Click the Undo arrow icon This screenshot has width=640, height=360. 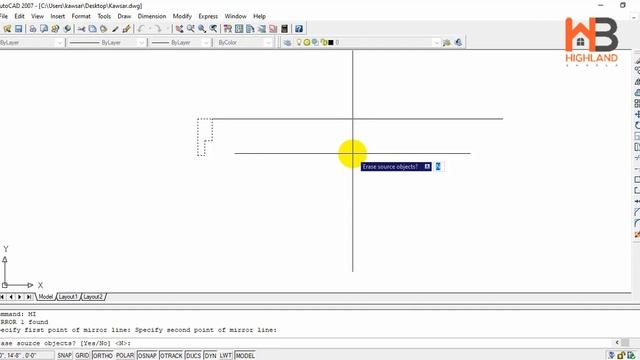[141, 29]
